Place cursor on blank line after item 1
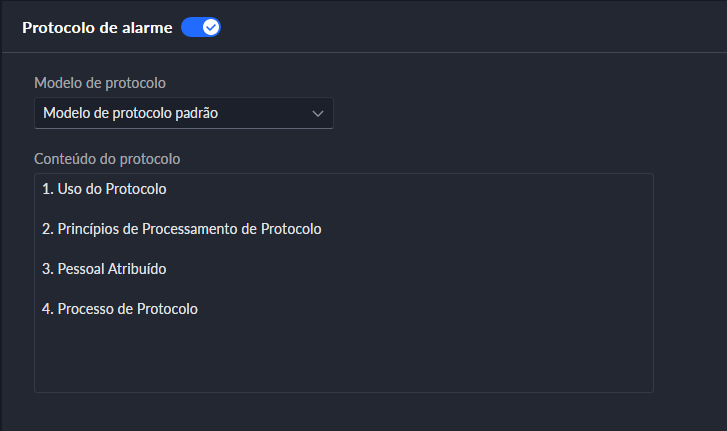727x431 pixels. click(x=200, y=209)
